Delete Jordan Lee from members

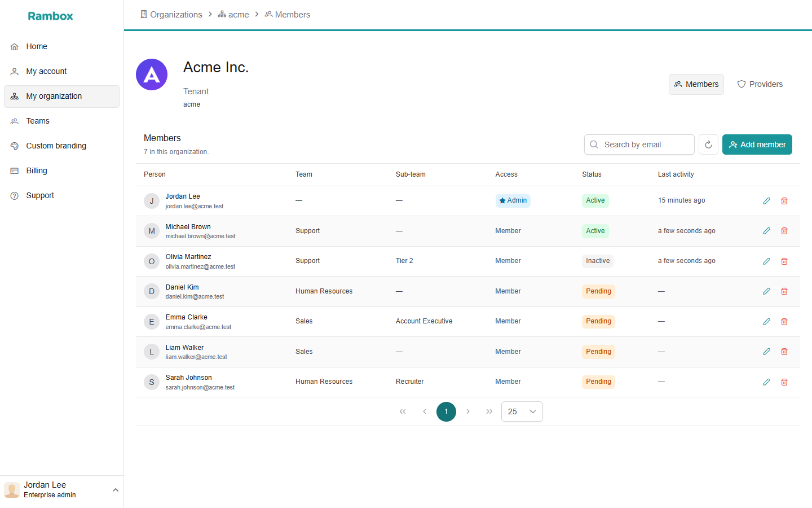[x=784, y=201]
